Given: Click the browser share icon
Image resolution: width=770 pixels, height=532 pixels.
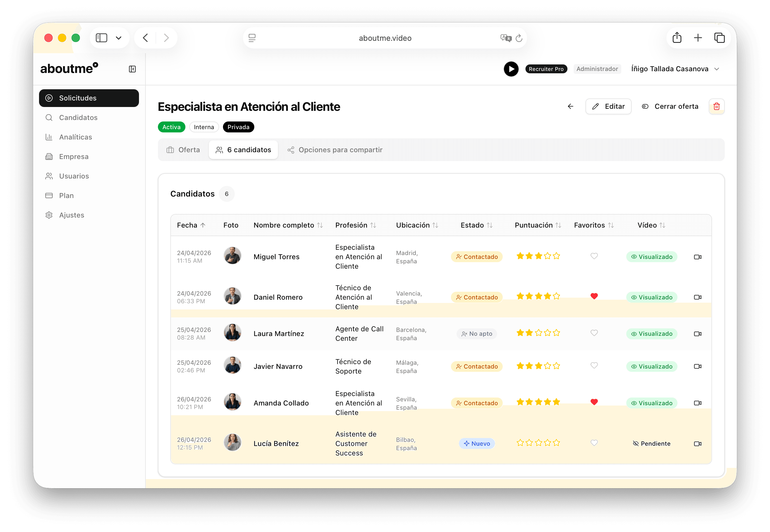Looking at the screenshot, I should coord(677,38).
